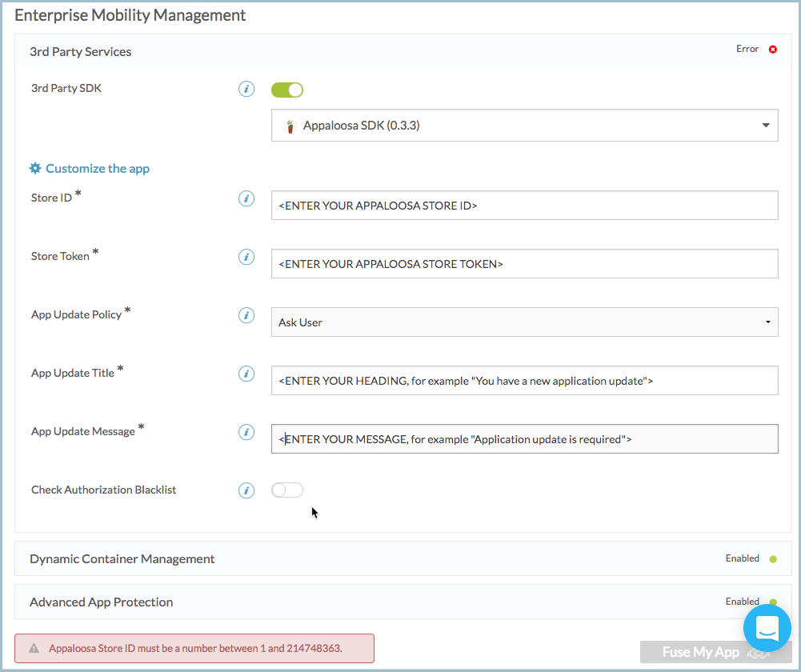The width and height of the screenshot is (801, 672).
Task: Show info tooltip for Store Token
Action: [246, 257]
